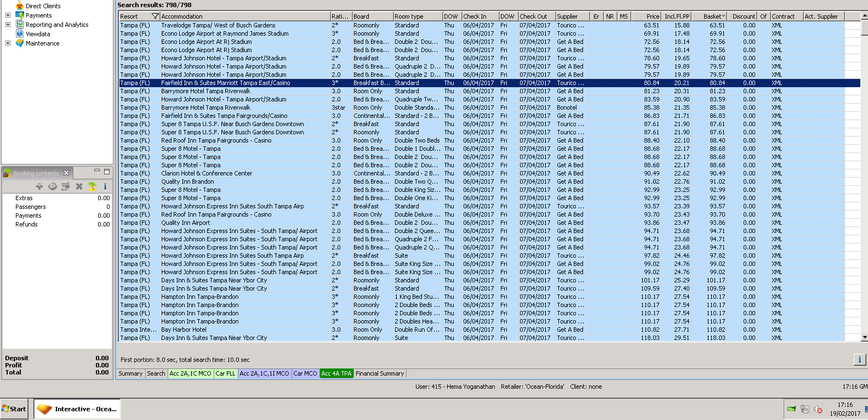The height and width of the screenshot is (420, 868).
Task: Switch to the Financial Summary tab
Action: [x=380, y=373]
